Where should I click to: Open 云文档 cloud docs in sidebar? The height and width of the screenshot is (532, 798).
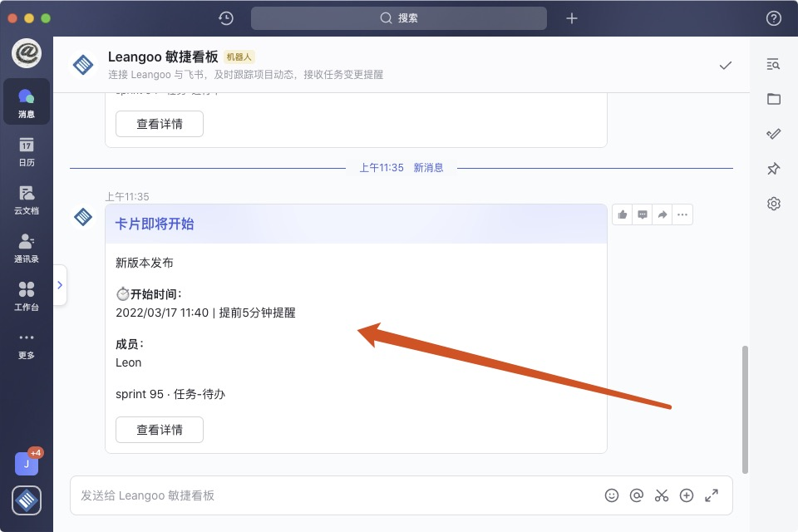27,199
